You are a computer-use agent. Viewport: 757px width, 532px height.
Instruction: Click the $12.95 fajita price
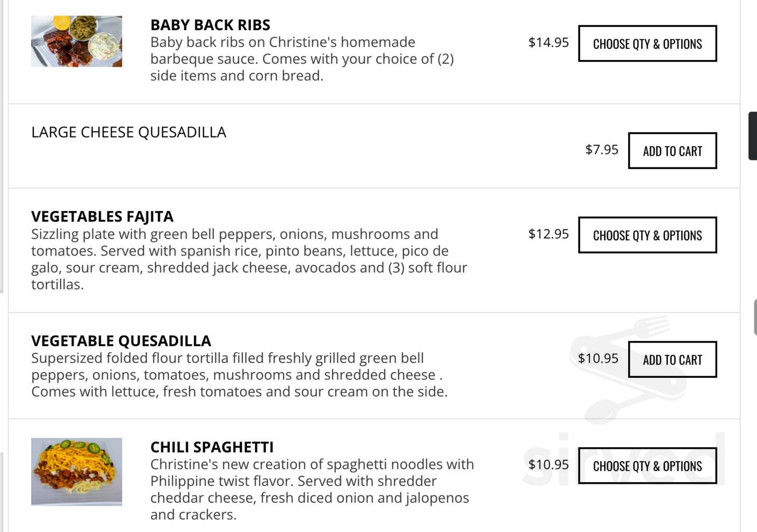(547, 234)
